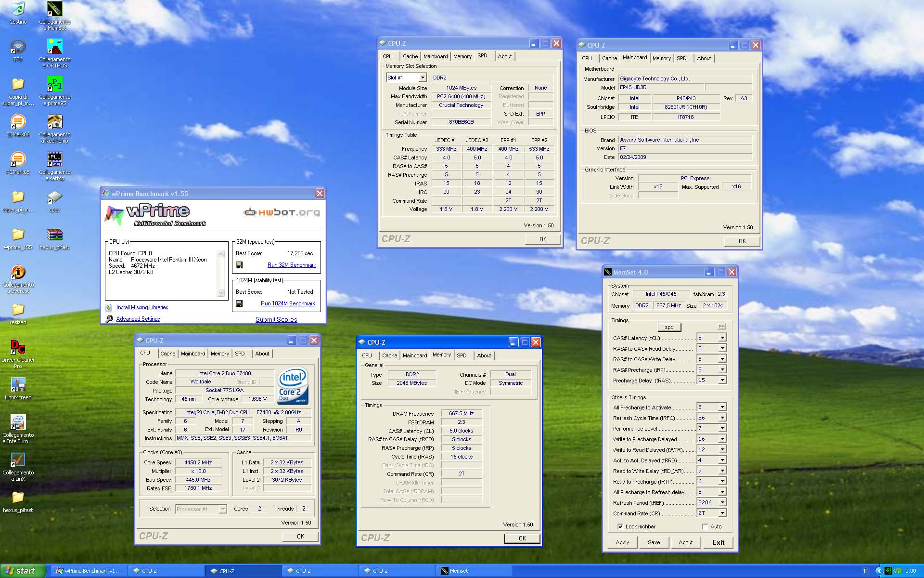Open Memory tab in Mainboard CPU-Z window

[x=662, y=58]
